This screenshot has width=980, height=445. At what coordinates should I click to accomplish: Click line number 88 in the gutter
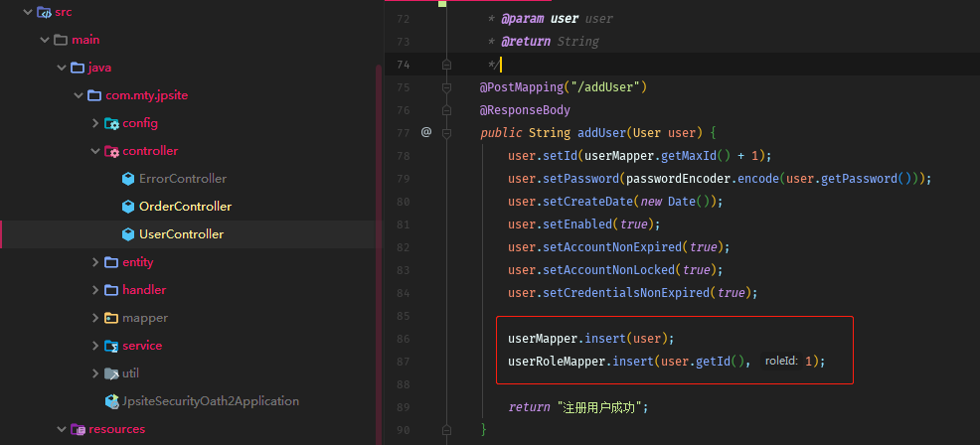403,384
